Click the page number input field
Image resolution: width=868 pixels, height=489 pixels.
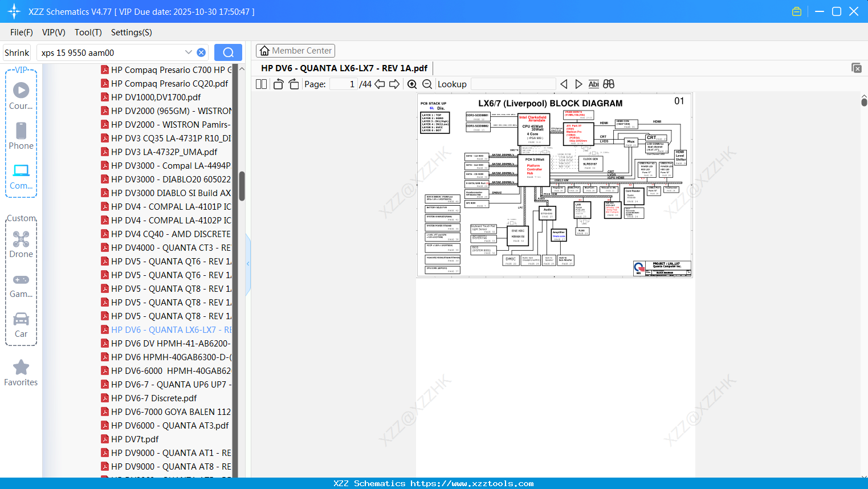click(344, 84)
